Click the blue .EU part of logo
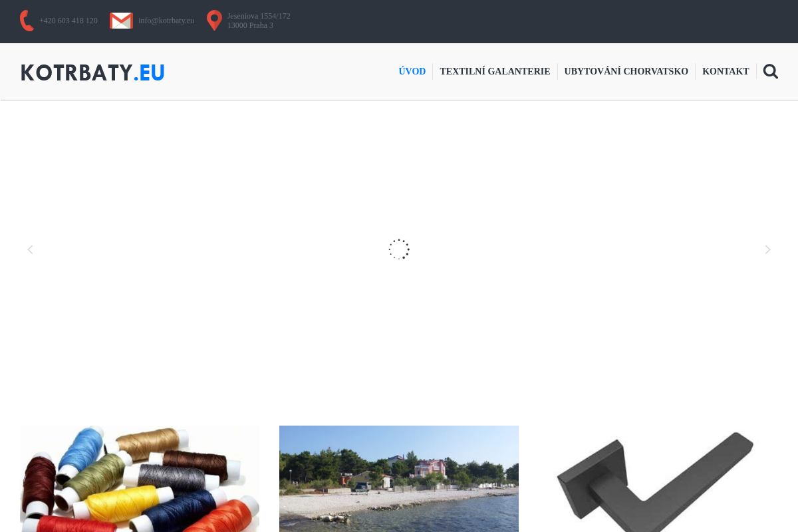The height and width of the screenshot is (532, 798). tap(149, 72)
